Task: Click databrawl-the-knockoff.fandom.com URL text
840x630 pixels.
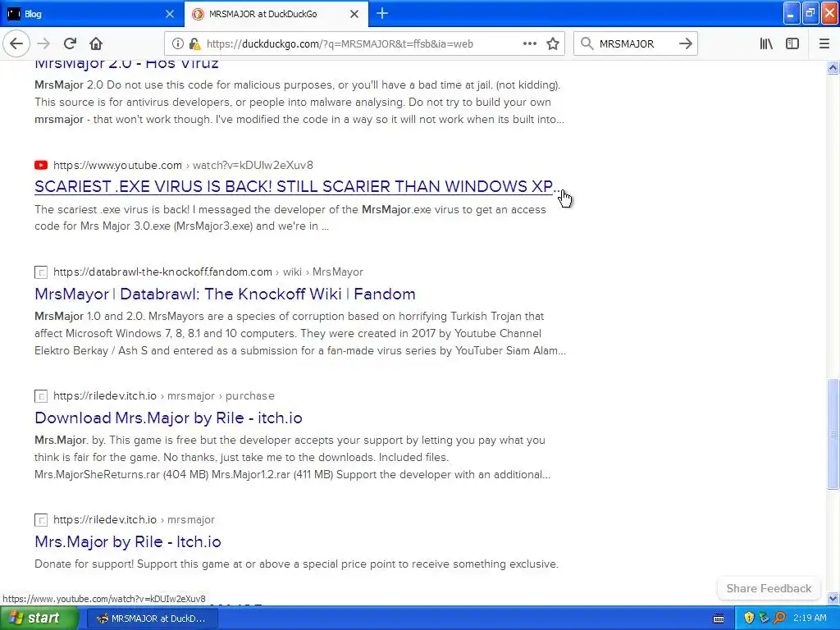Action: pos(208,272)
